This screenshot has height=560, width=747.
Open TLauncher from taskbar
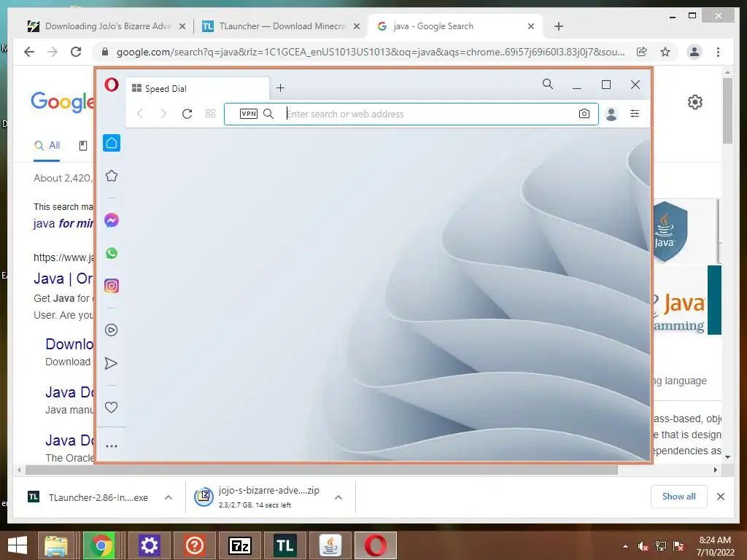pos(285,545)
